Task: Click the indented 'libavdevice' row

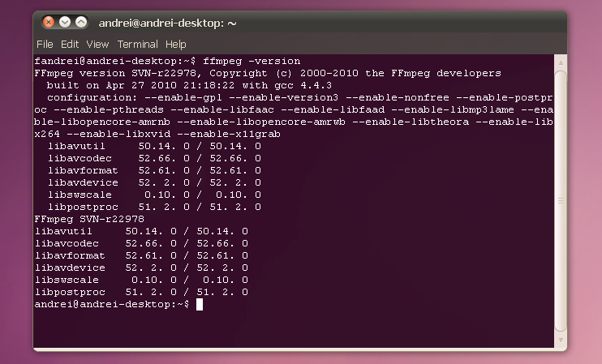Action: [x=154, y=182]
